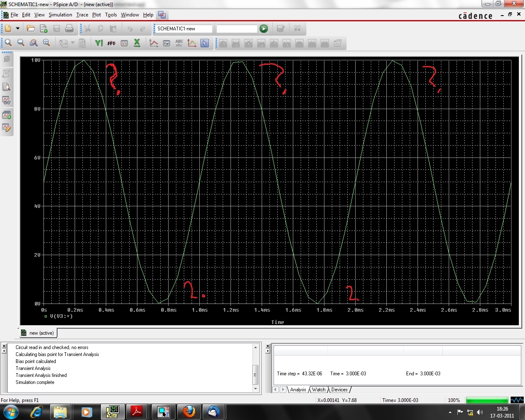Viewport: 525px width, 420px height.
Task: Click the FFT toolbar icon
Action: (x=111, y=43)
